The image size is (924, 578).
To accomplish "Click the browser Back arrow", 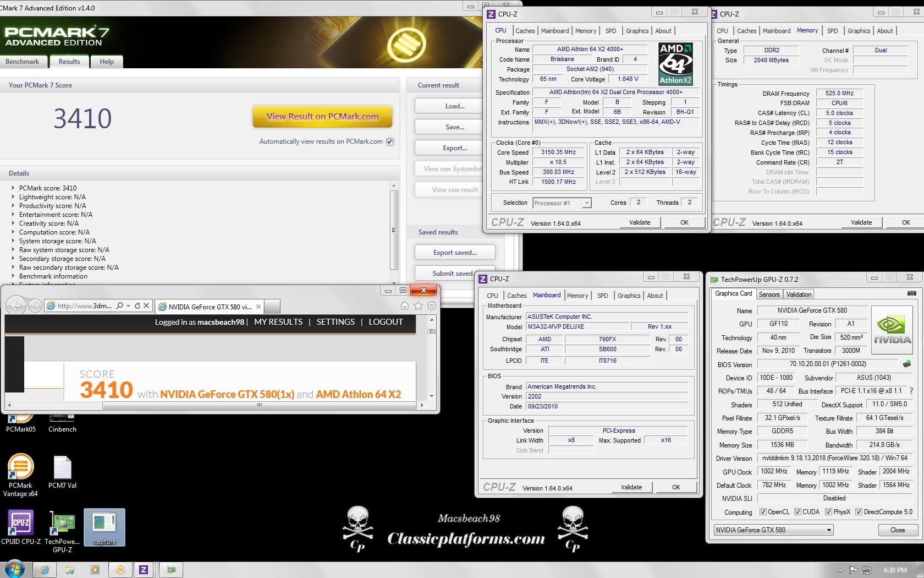I will [x=16, y=306].
